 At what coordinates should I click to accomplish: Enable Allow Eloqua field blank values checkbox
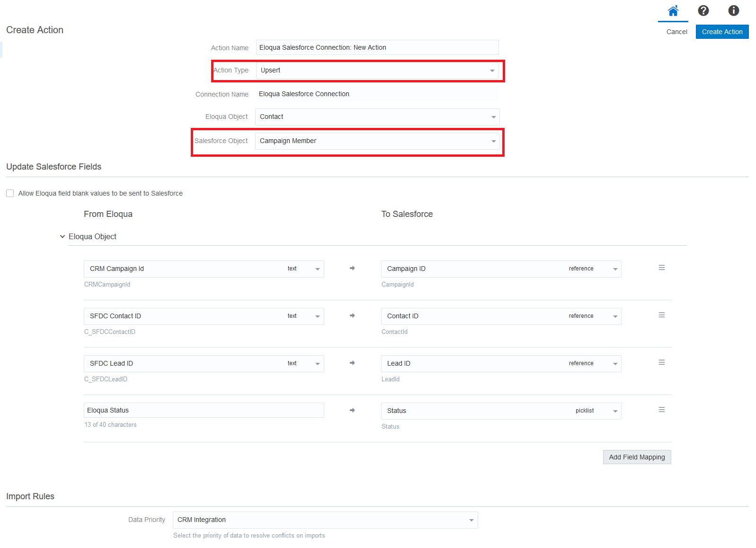[x=10, y=193]
